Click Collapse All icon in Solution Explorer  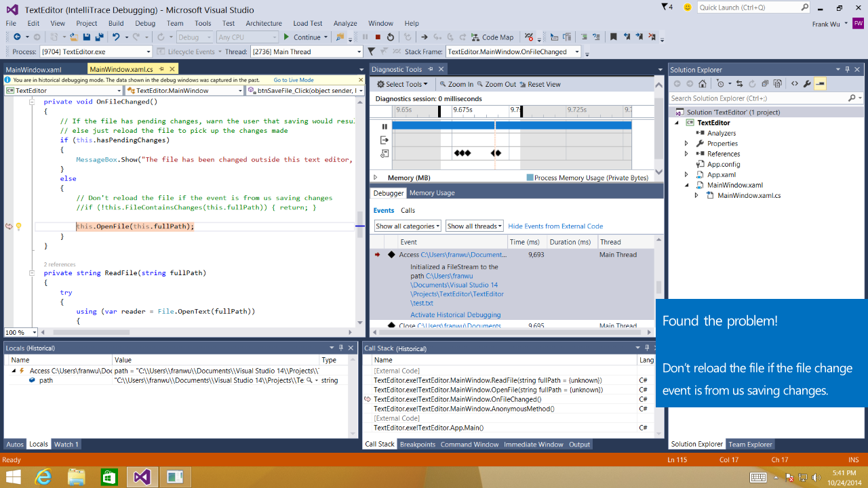765,84
